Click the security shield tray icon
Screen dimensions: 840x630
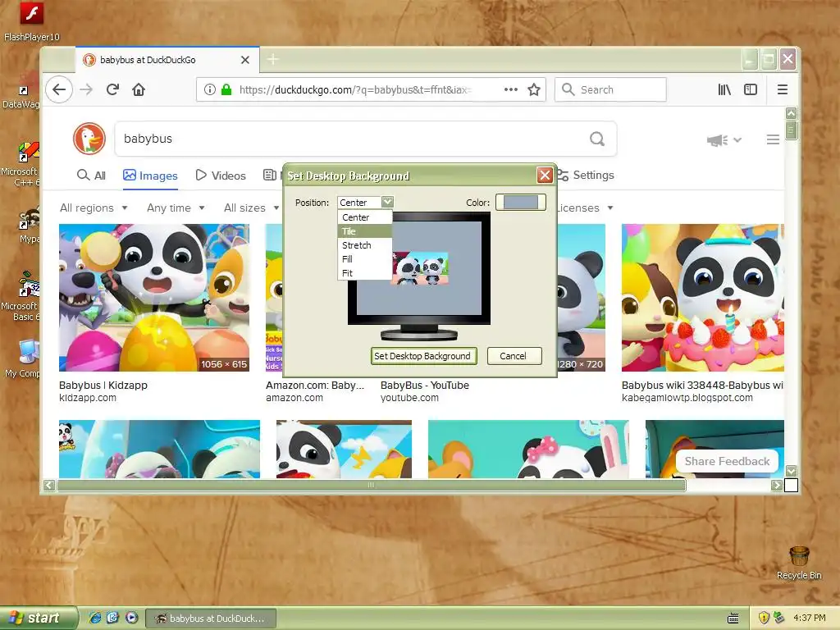(x=764, y=618)
